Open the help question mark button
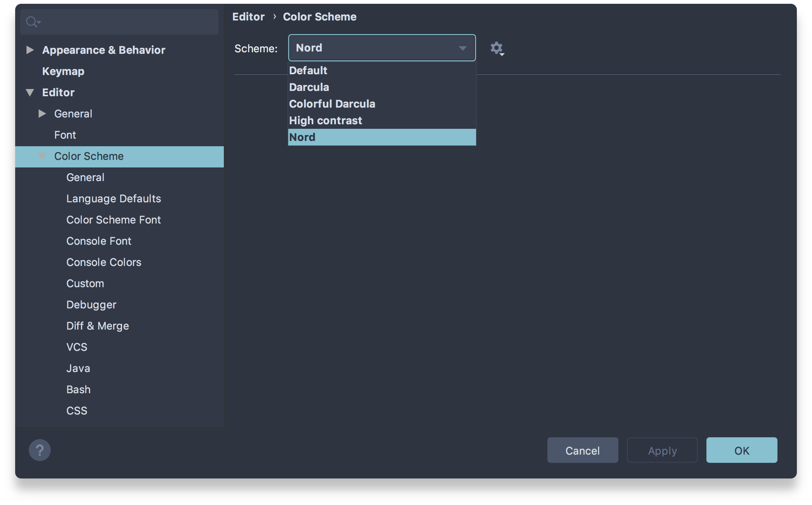The height and width of the screenshot is (505, 812). [x=40, y=450]
